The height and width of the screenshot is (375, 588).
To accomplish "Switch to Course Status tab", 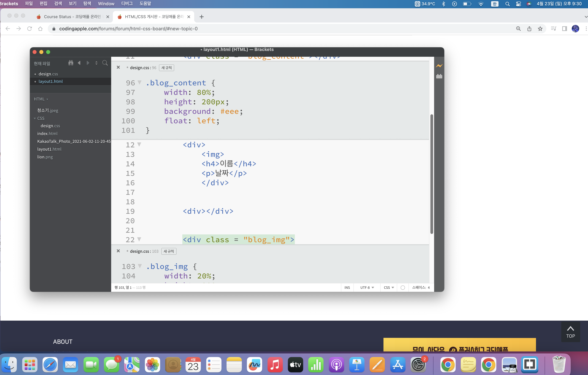I will pyautogui.click(x=72, y=17).
